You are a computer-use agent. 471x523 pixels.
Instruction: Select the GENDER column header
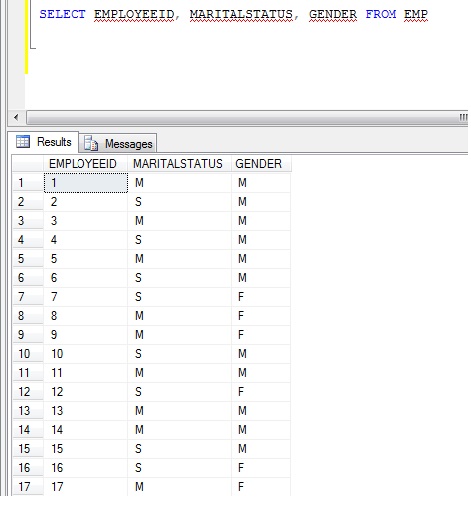click(x=261, y=164)
